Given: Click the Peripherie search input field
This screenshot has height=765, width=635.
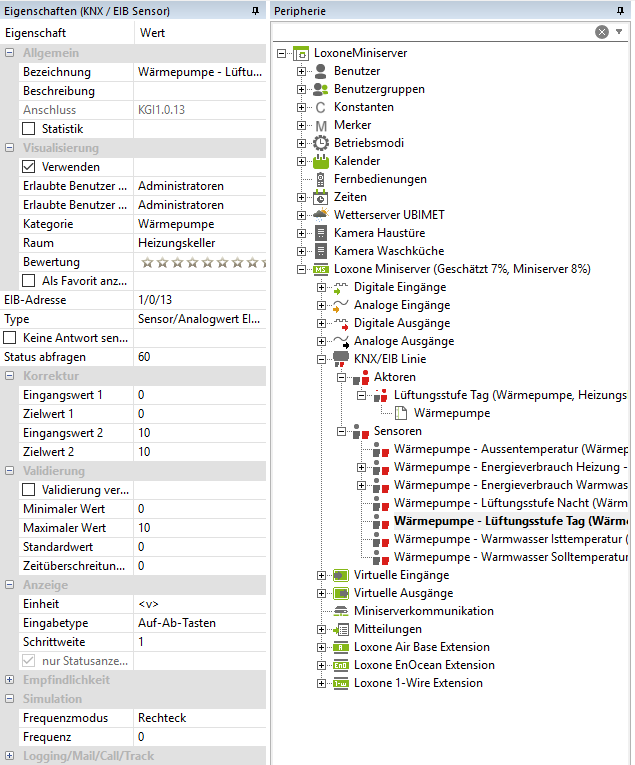Looking at the screenshot, I should coord(433,32).
